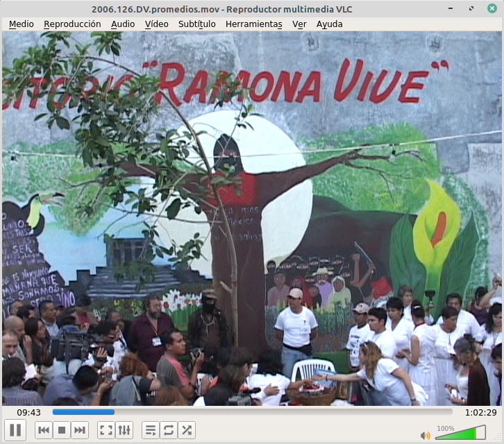Close the VLC window
Screen dimensions: 504x444
click(x=492, y=8)
